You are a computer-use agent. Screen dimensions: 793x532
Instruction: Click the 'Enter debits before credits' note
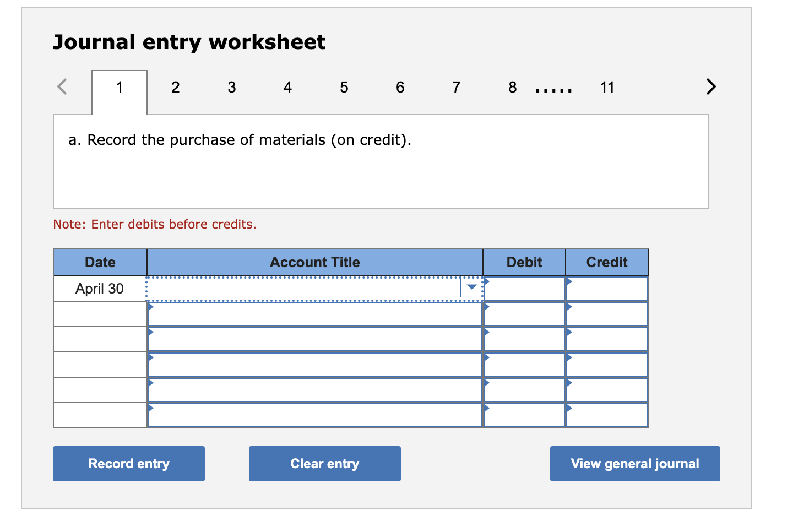tap(155, 224)
